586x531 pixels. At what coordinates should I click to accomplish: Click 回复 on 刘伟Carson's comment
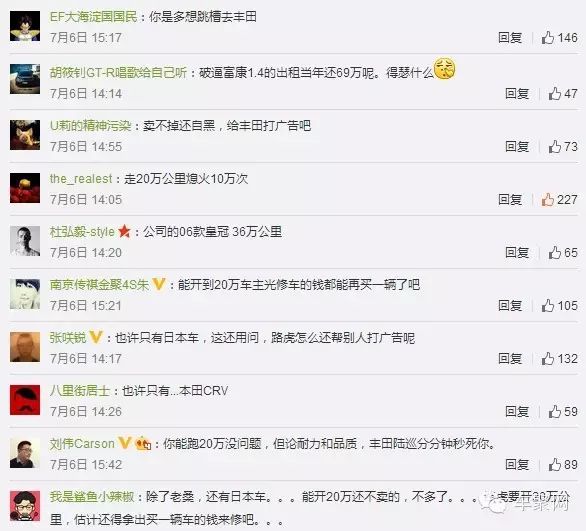[517, 465]
